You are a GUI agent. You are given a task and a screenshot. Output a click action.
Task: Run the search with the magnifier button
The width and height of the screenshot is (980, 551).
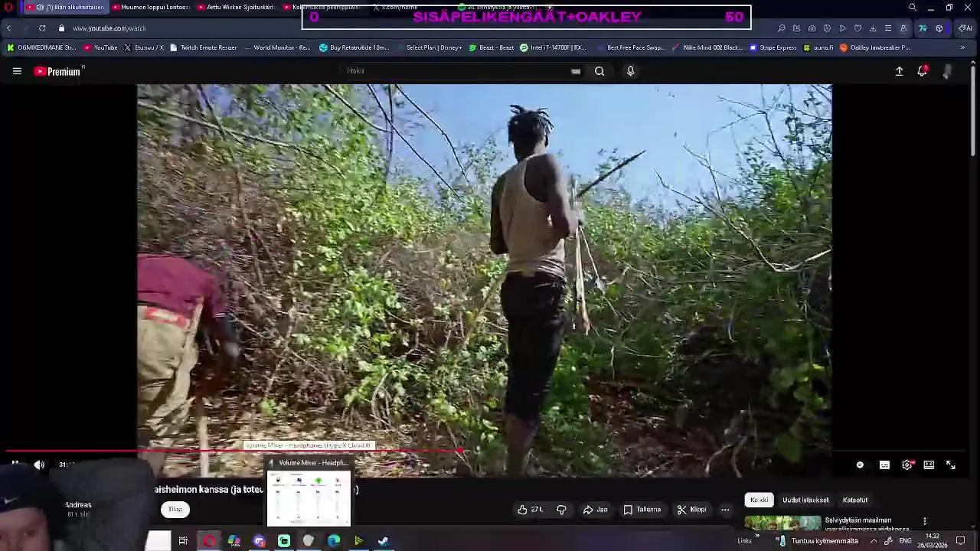599,71
